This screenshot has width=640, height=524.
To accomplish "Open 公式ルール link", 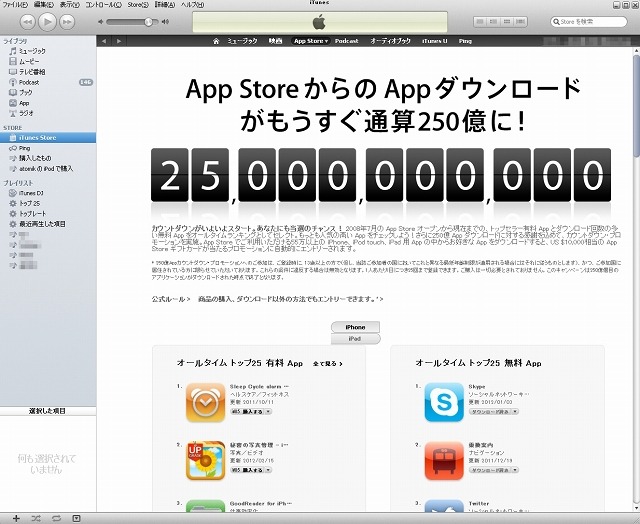I will 171,299.
